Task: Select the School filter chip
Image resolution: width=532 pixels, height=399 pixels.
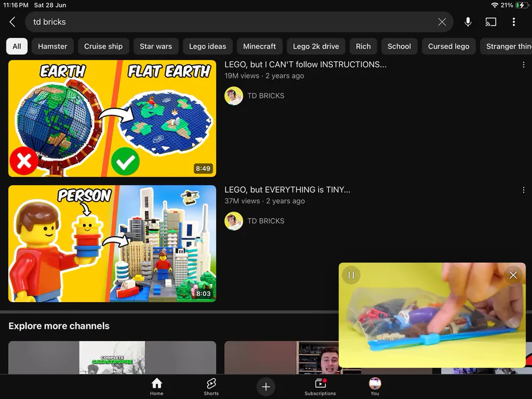Action: (400, 47)
